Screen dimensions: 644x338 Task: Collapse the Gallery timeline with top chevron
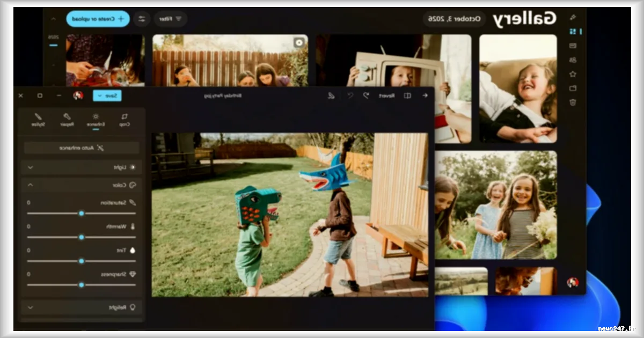click(53, 19)
